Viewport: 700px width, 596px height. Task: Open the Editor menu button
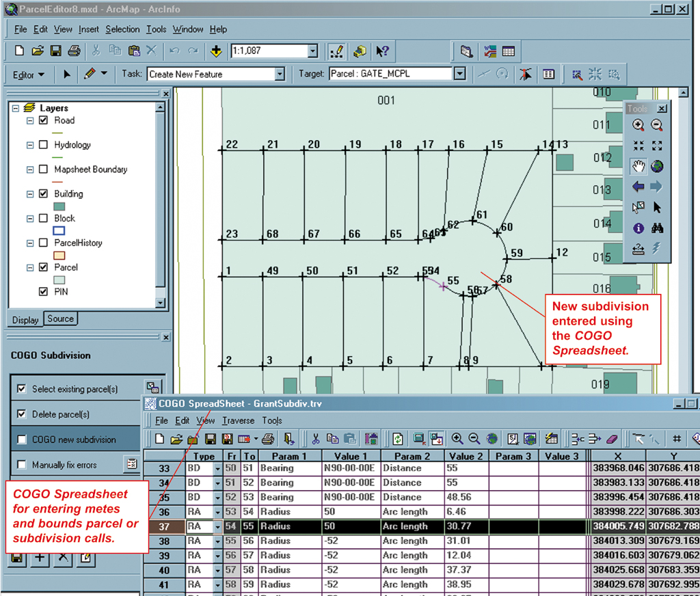[29, 74]
